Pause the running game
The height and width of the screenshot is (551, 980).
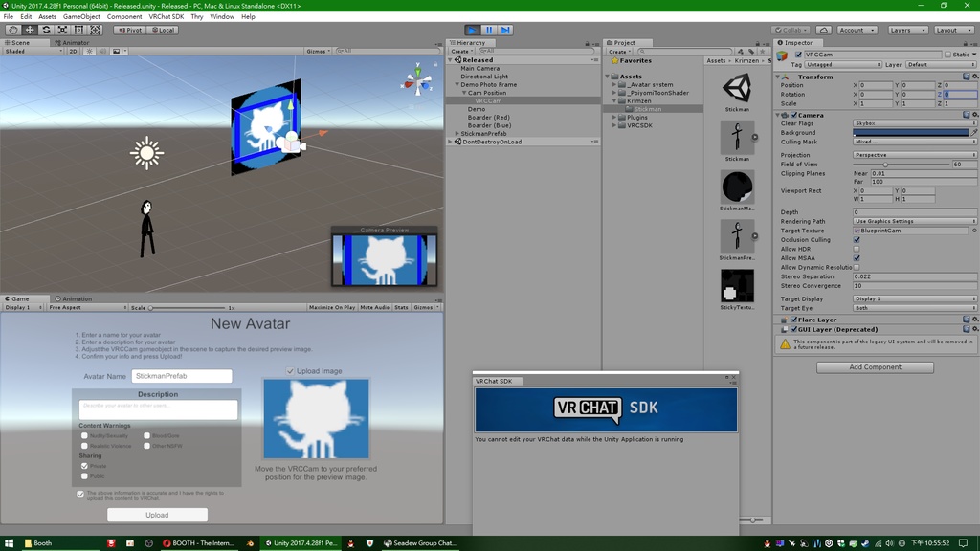[489, 29]
